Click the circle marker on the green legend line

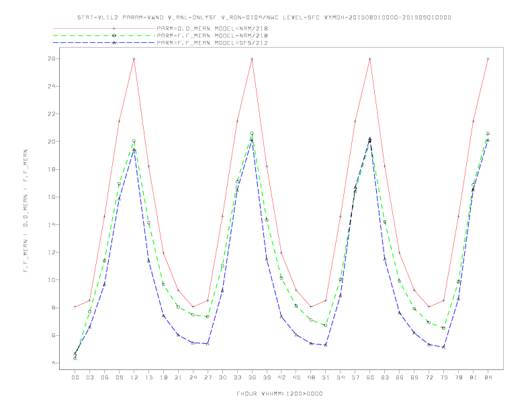pyautogui.click(x=114, y=36)
